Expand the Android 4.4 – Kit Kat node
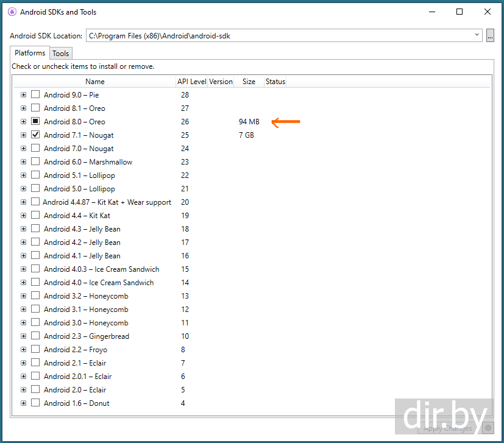The image size is (504, 443). (23, 215)
